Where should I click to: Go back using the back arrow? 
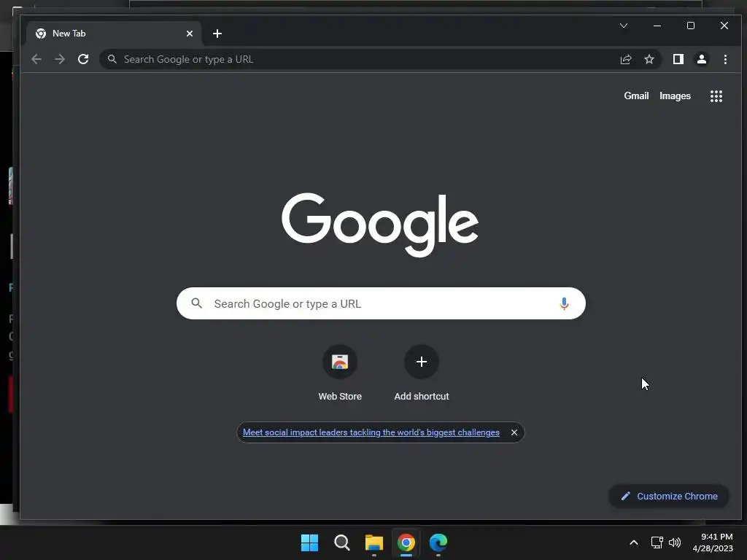click(x=36, y=59)
